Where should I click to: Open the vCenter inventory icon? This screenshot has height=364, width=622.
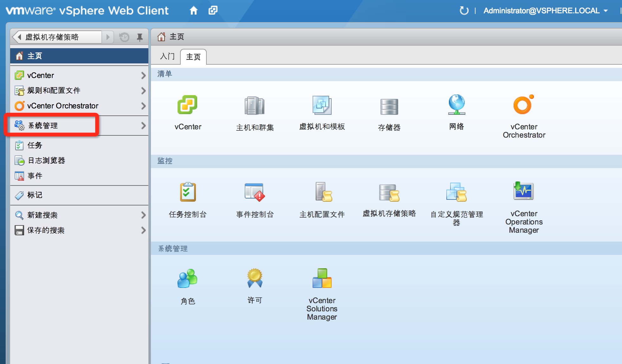tap(188, 105)
